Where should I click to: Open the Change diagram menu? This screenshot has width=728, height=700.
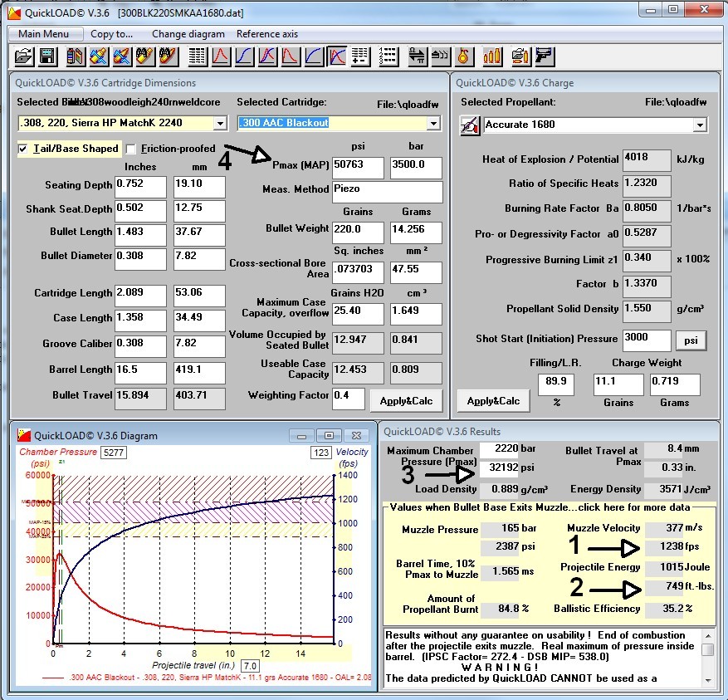(188, 34)
